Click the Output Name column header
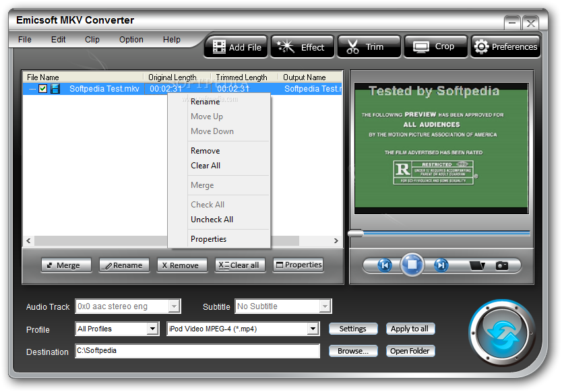 [311, 77]
